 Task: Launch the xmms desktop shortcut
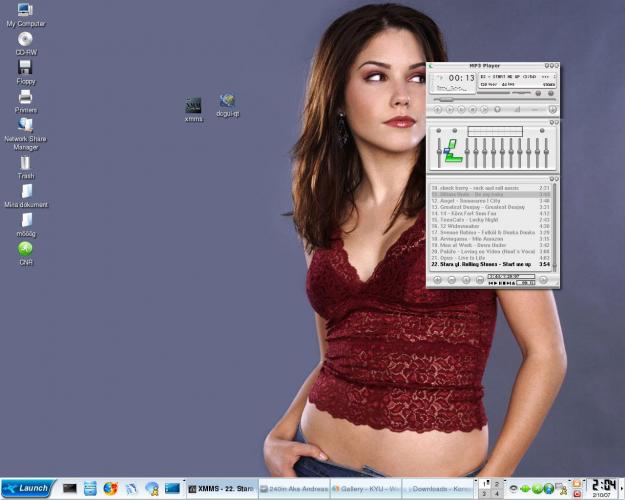point(194,105)
